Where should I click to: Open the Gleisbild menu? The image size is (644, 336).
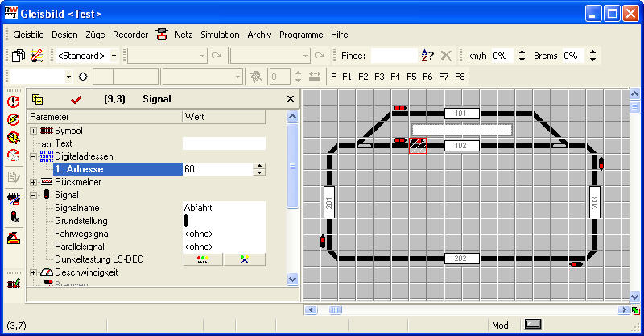coord(28,35)
